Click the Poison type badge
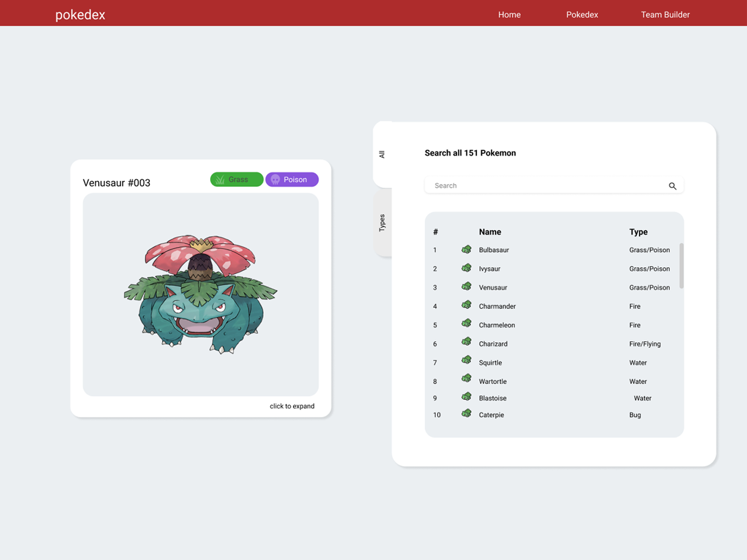The width and height of the screenshot is (747, 560). [292, 180]
